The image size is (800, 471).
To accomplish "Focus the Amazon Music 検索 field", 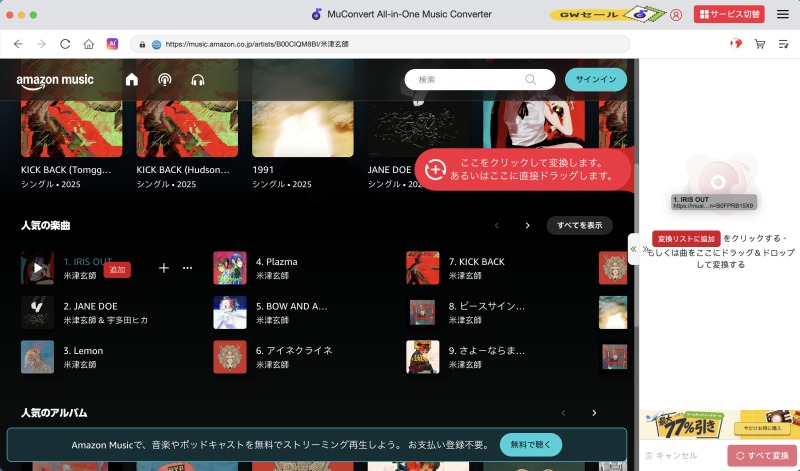I will point(480,80).
